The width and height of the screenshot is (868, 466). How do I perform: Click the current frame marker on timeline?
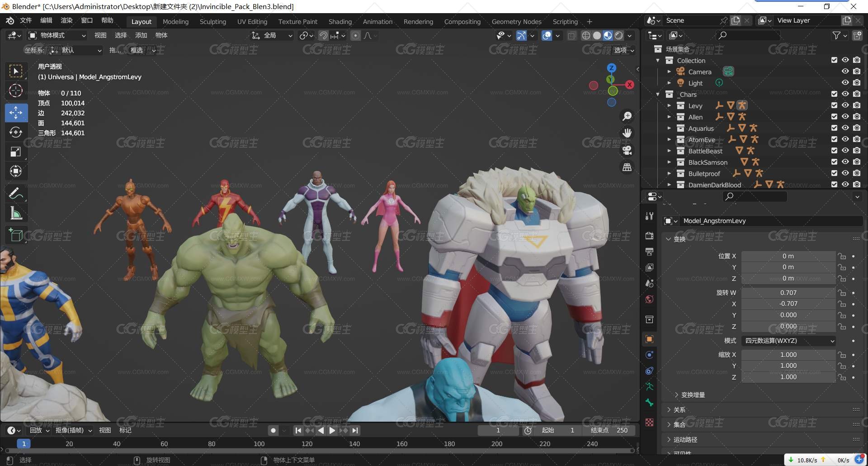(x=24, y=444)
